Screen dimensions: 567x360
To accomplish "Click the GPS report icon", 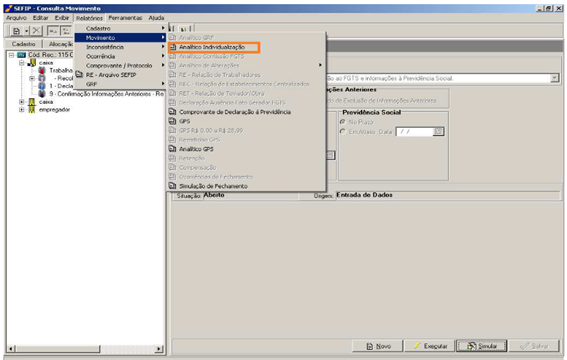I will click(x=173, y=121).
